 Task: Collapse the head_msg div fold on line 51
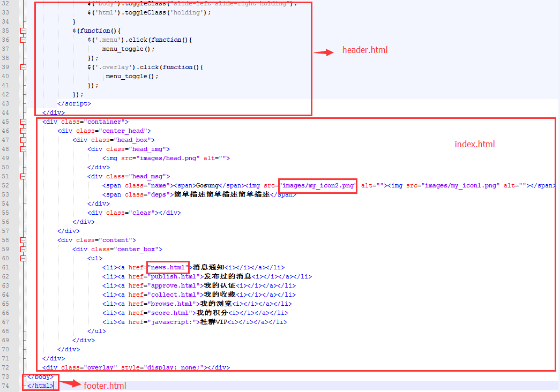(23, 176)
